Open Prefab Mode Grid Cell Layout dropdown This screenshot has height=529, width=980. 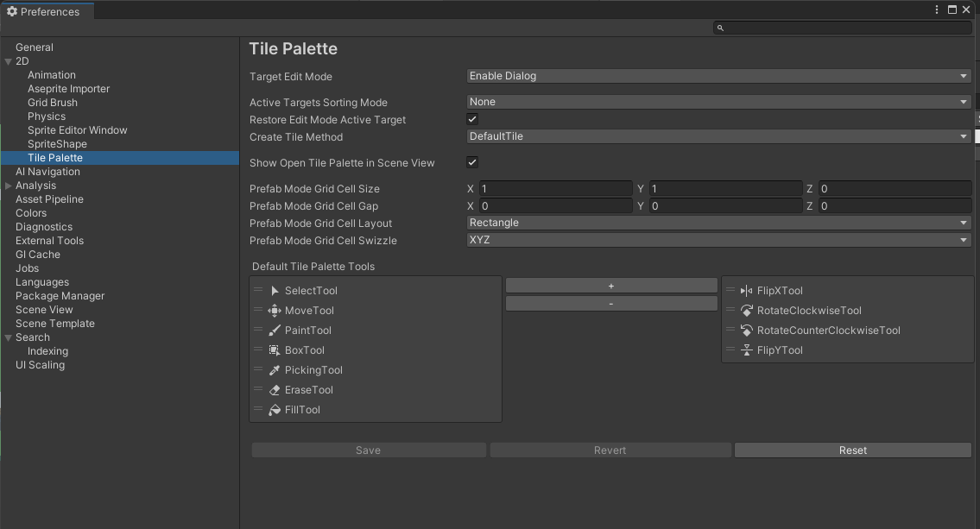click(x=718, y=223)
